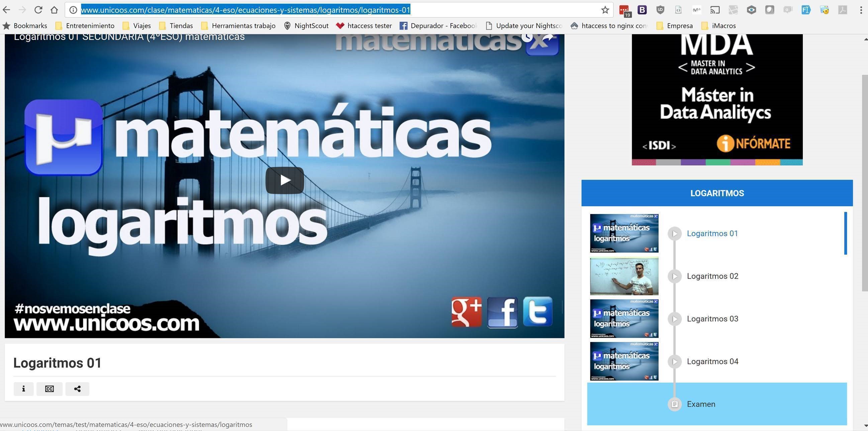Bookmark this page with star icon
Image resolution: width=868 pixels, height=431 pixels.
tap(605, 10)
